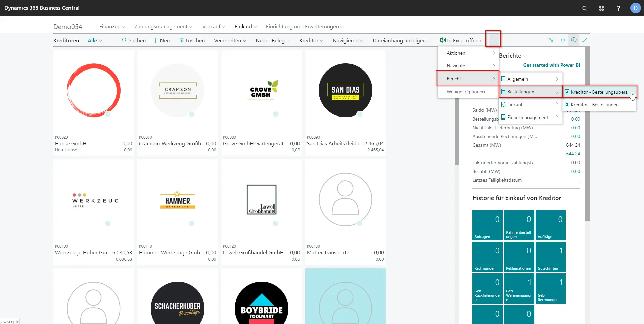644x324 pixels.
Task: Open context menu dots on selected tile
Action: 380,273
